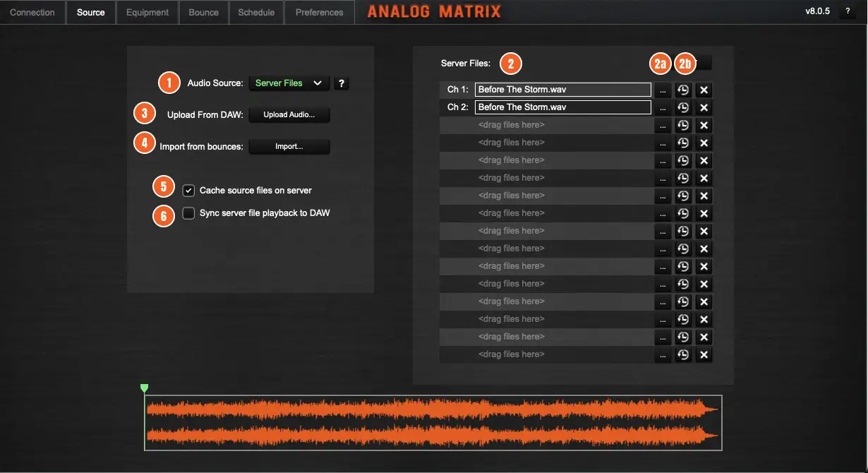Screen dimensions: 868x473
Task: Click X on the last drag row
Action: point(704,355)
